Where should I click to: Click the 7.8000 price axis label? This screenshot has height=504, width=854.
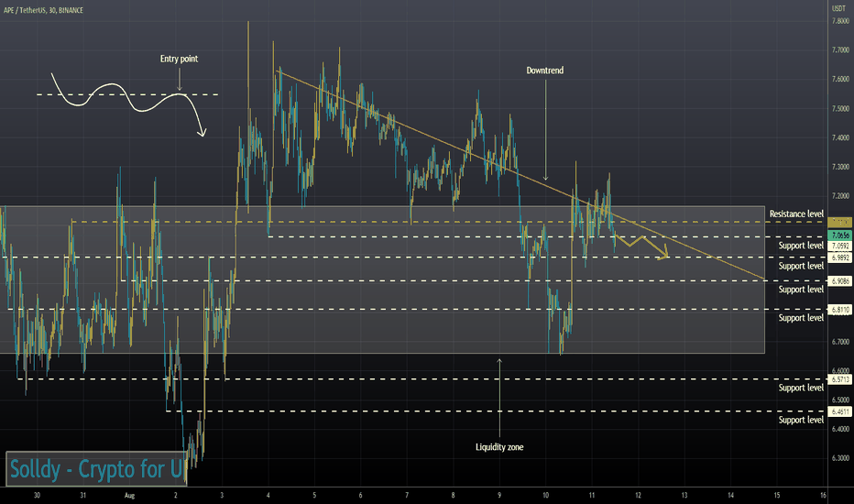pyautogui.click(x=840, y=21)
